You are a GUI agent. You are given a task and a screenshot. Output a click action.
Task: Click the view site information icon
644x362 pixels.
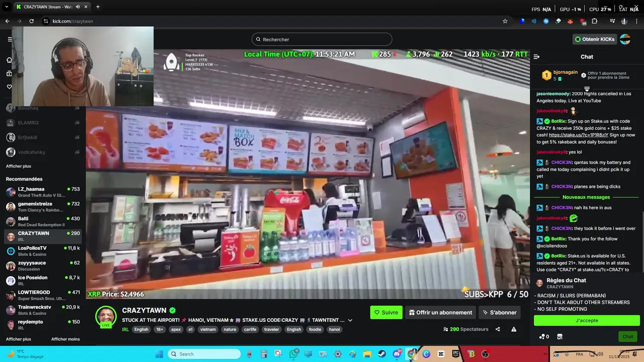pos(46,21)
